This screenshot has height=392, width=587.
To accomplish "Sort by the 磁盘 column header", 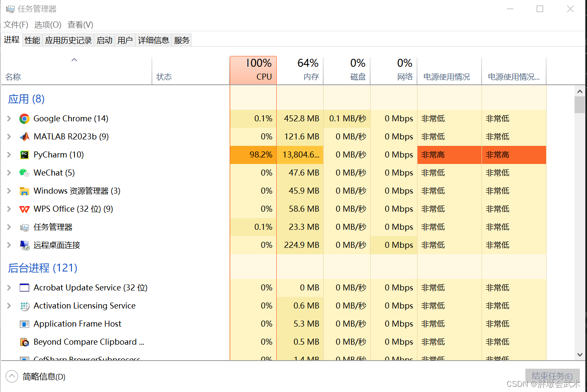I will click(x=347, y=71).
